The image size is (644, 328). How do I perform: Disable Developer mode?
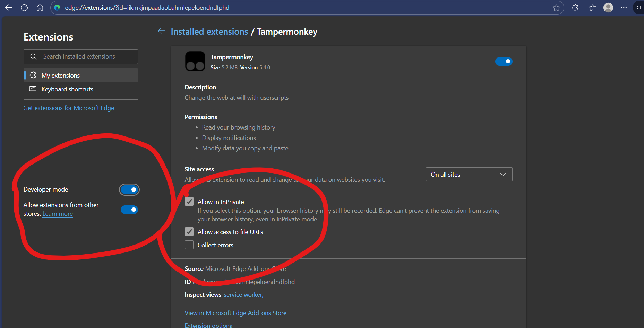(129, 189)
